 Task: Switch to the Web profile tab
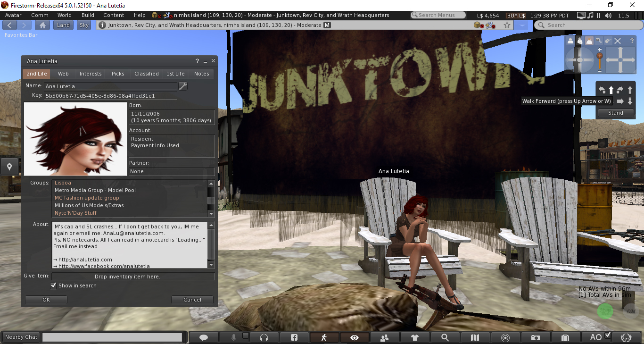[63, 74]
